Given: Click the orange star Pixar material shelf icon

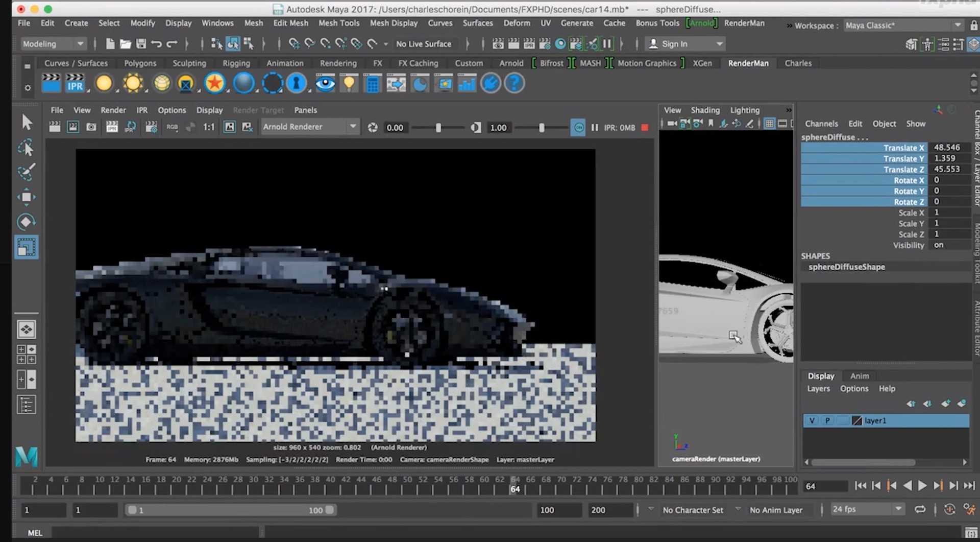Looking at the screenshot, I should [x=214, y=83].
